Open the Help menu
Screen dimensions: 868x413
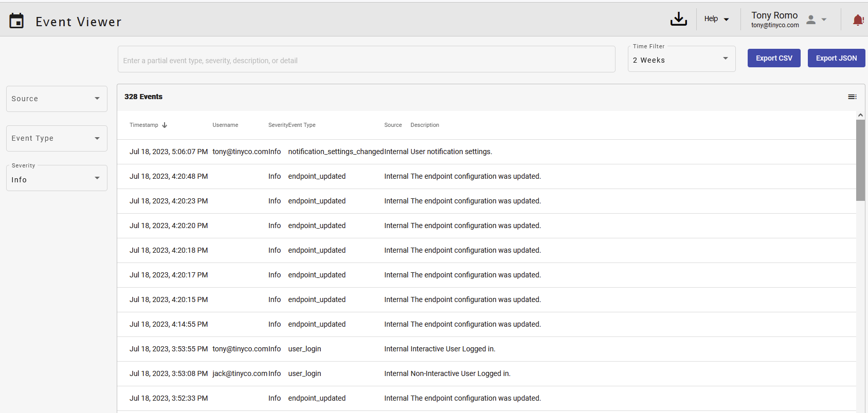[716, 19]
